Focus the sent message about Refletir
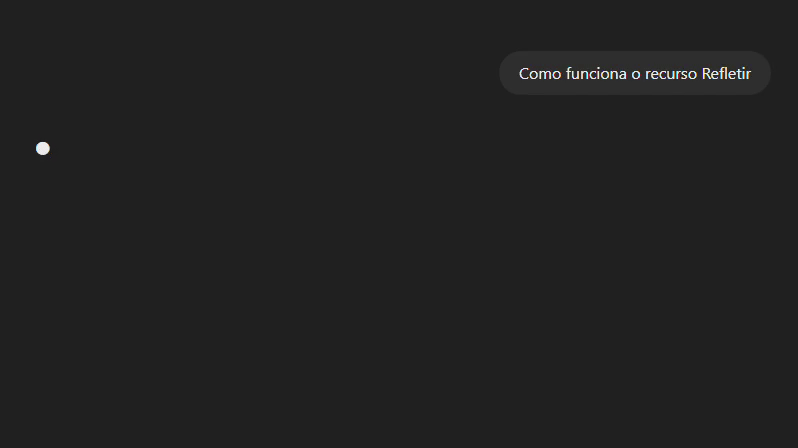This screenshot has height=448, width=798. click(x=635, y=73)
